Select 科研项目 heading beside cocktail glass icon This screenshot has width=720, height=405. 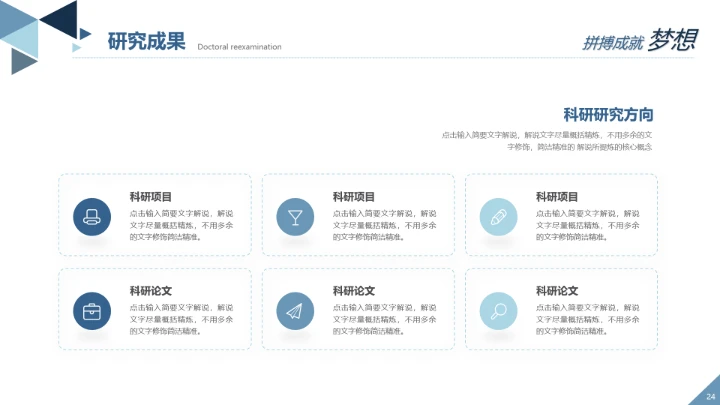(354, 197)
